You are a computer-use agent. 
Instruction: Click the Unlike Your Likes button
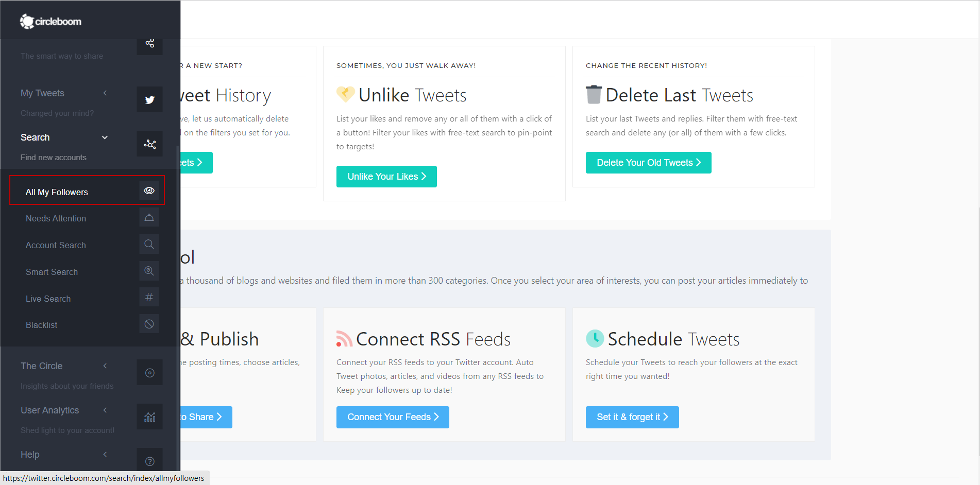pyautogui.click(x=386, y=176)
